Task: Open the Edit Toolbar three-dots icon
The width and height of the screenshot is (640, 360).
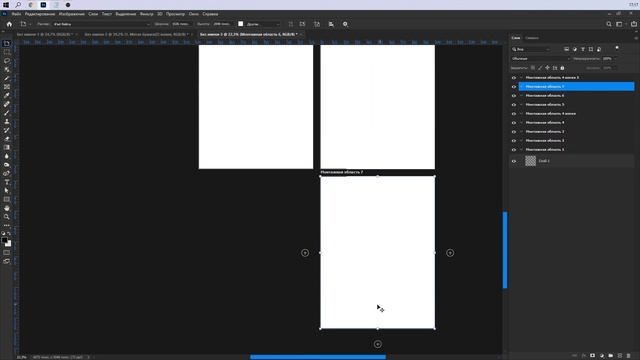Action: (7, 225)
